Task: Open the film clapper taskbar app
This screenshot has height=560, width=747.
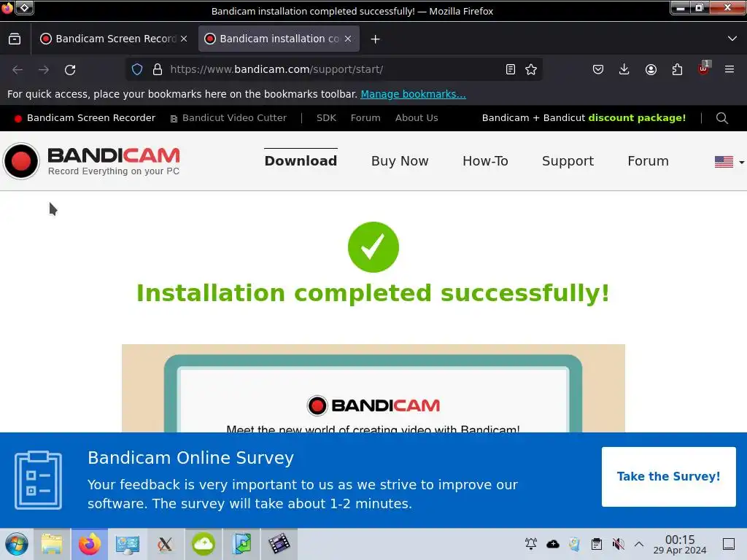Action: pos(279,544)
